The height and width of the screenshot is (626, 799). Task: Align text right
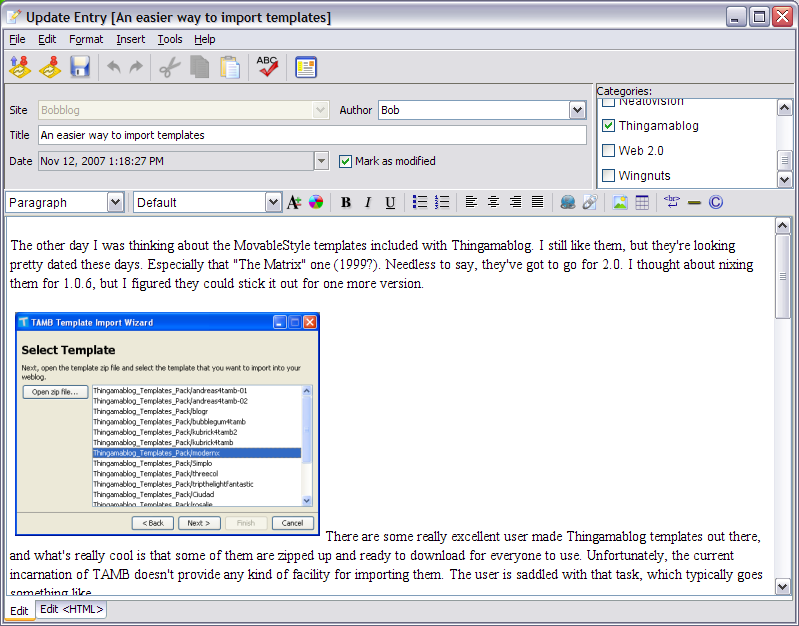(x=516, y=202)
